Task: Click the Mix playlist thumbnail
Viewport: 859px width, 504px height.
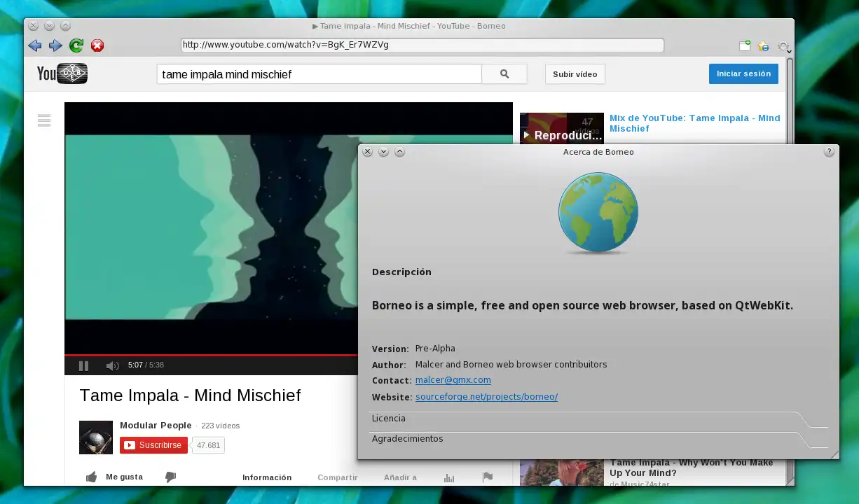Action: 561,129
